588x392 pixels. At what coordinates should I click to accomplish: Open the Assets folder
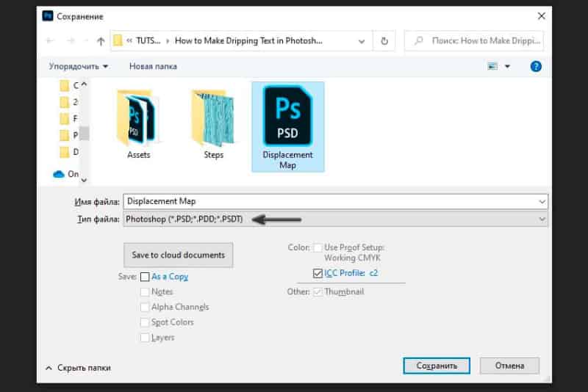point(138,125)
